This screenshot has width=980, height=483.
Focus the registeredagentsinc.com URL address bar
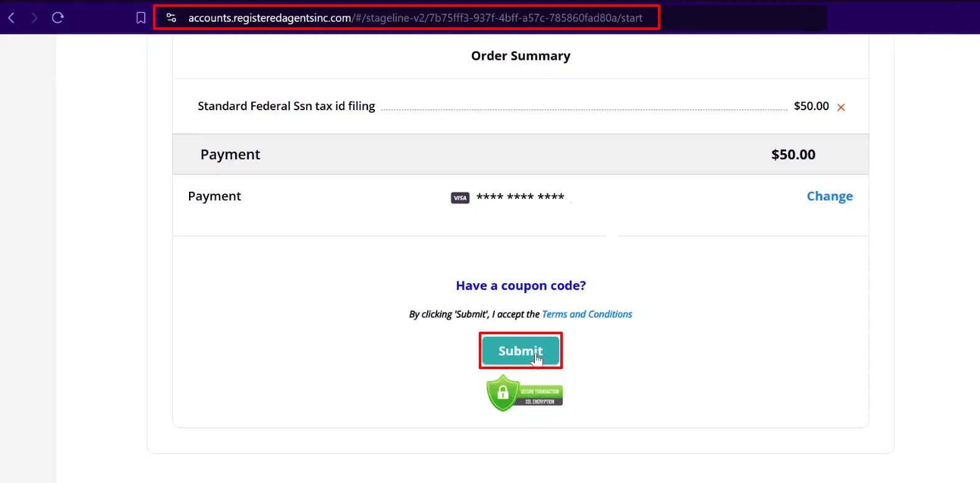[415, 18]
